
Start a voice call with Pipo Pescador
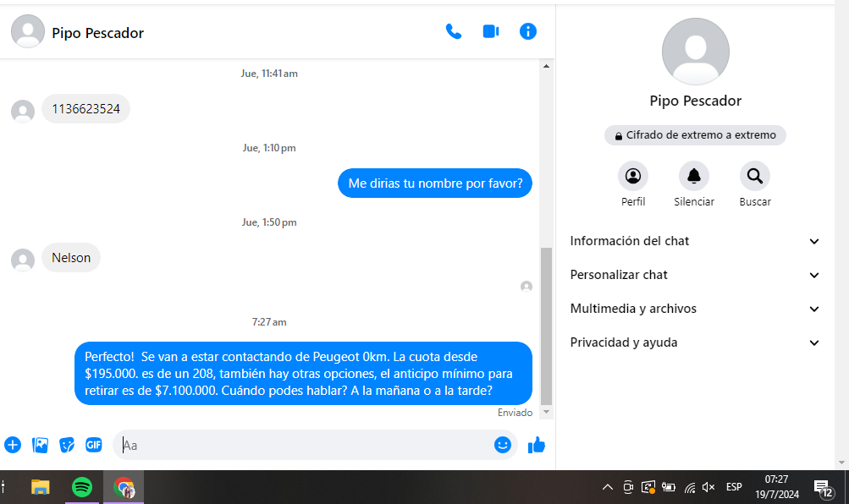454,32
